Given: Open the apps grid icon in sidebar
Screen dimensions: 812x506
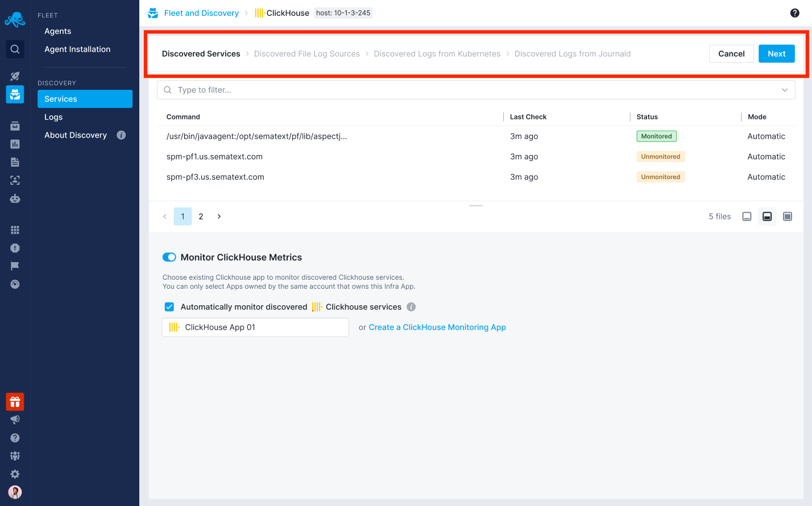Looking at the screenshot, I should 15,230.
